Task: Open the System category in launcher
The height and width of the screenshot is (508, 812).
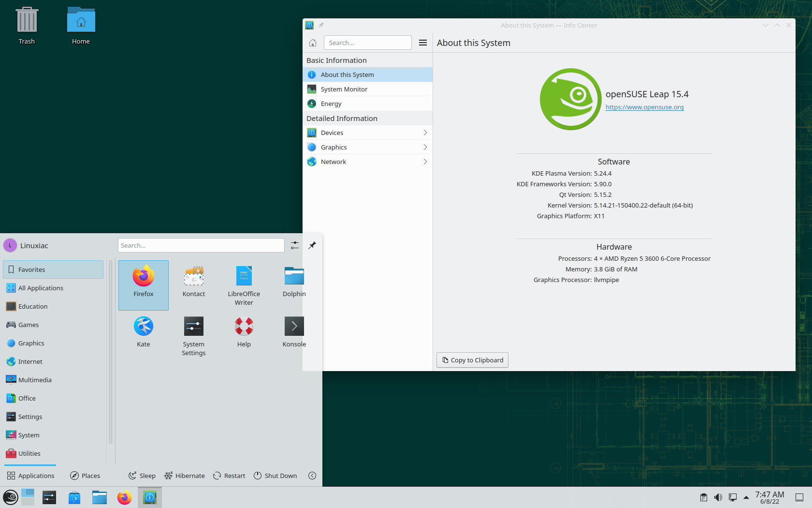Action: tap(53, 435)
